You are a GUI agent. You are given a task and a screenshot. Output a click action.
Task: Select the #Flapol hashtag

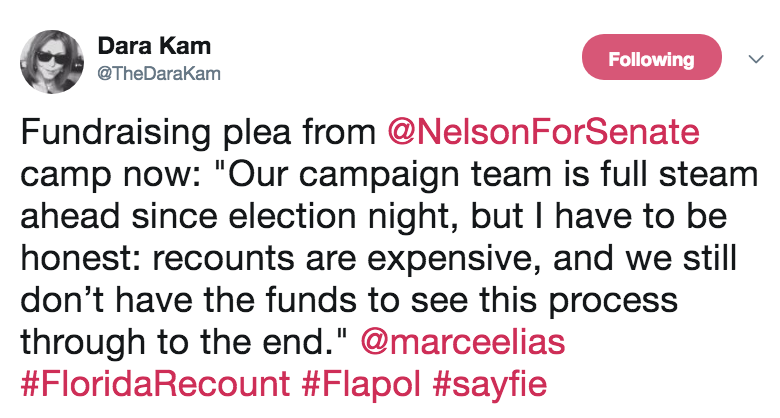click(361, 384)
